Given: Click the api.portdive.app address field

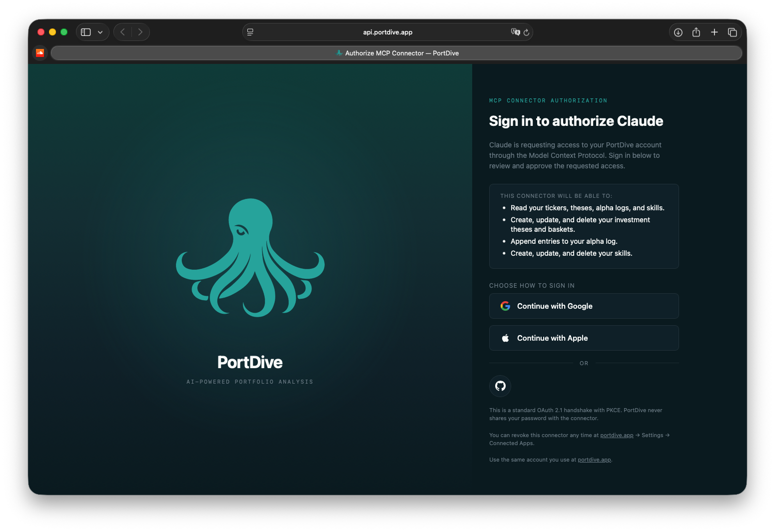Looking at the screenshot, I should coord(388,32).
